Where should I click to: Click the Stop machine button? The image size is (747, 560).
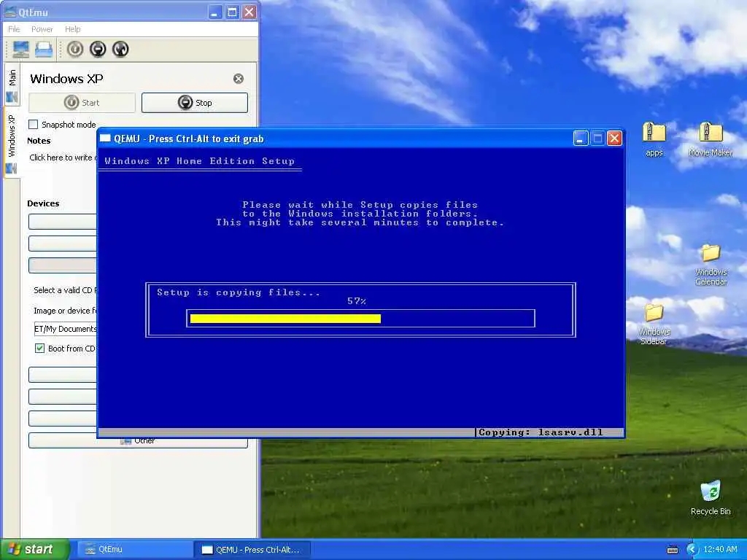pyautogui.click(x=195, y=103)
